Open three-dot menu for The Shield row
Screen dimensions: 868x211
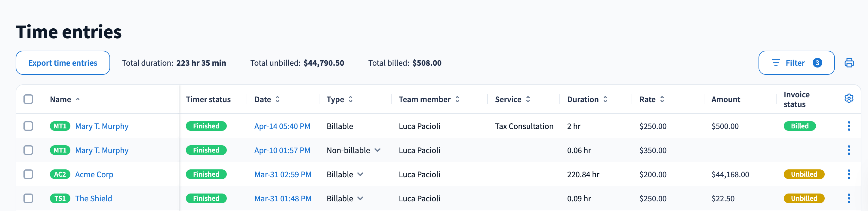pos(849,199)
